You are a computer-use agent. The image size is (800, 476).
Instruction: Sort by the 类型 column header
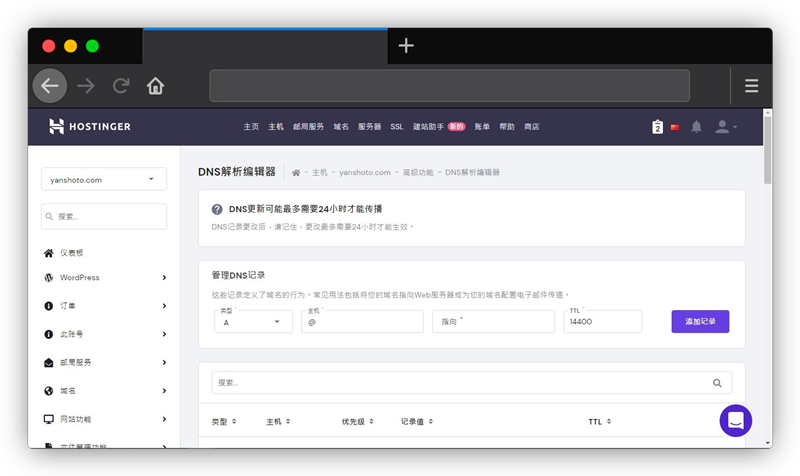pos(224,421)
